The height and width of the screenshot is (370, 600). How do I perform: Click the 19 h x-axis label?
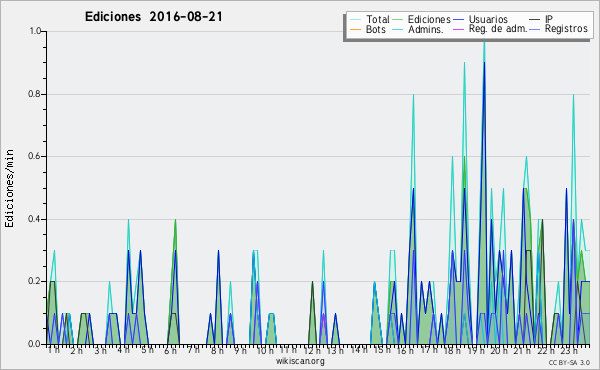(x=476, y=350)
